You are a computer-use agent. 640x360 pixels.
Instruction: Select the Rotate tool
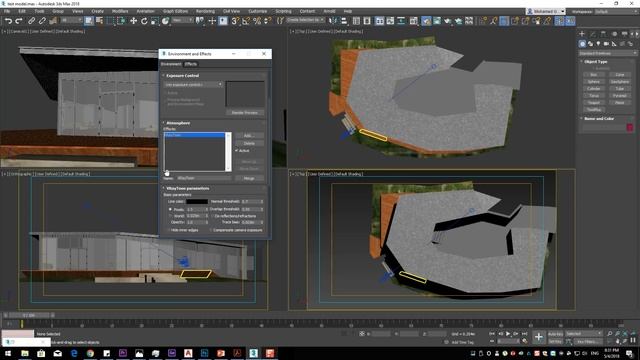coord(144,21)
